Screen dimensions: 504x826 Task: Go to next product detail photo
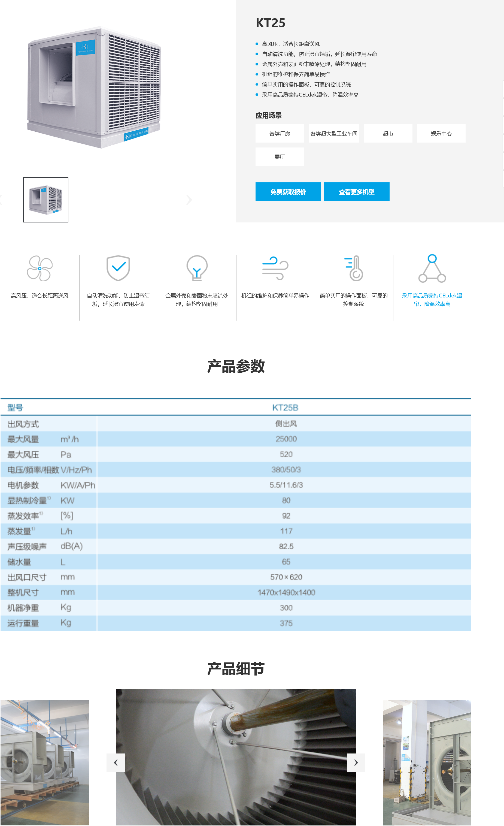[356, 763]
